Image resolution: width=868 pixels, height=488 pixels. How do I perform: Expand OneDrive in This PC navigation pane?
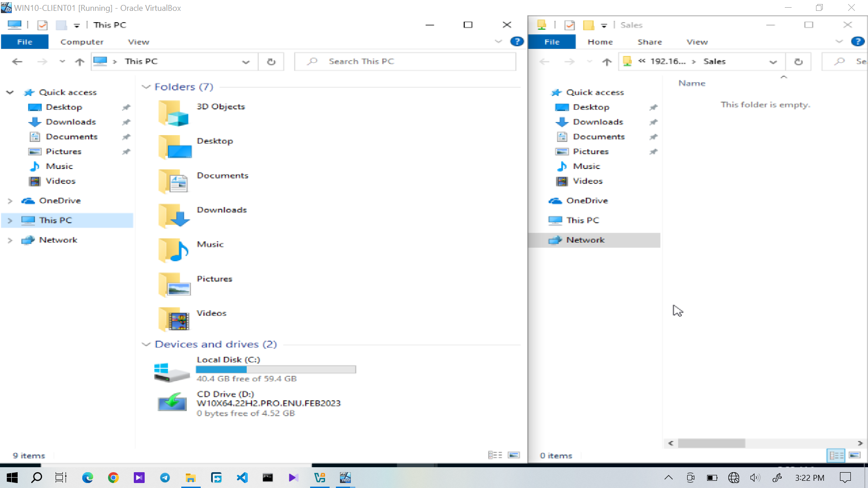click(x=10, y=201)
